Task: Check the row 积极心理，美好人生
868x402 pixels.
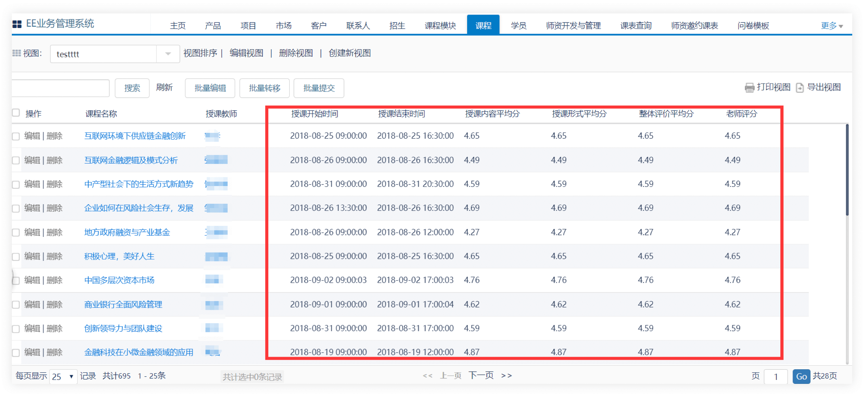Action: tap(16, 257)
